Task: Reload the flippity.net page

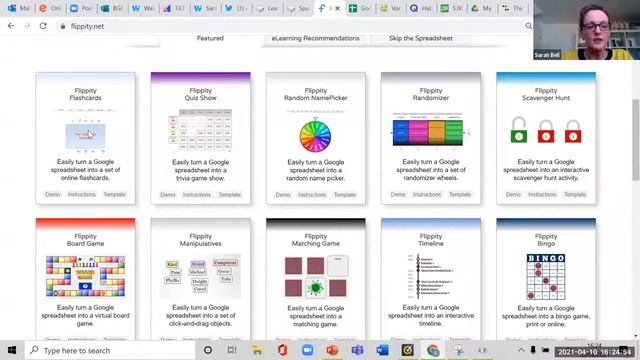Action: (43, 26)
